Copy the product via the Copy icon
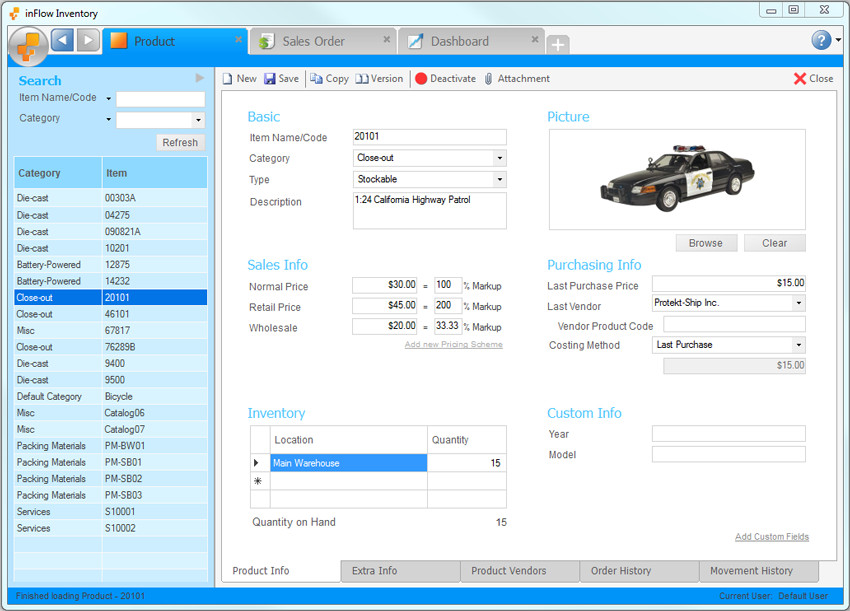 click(316, 79)
